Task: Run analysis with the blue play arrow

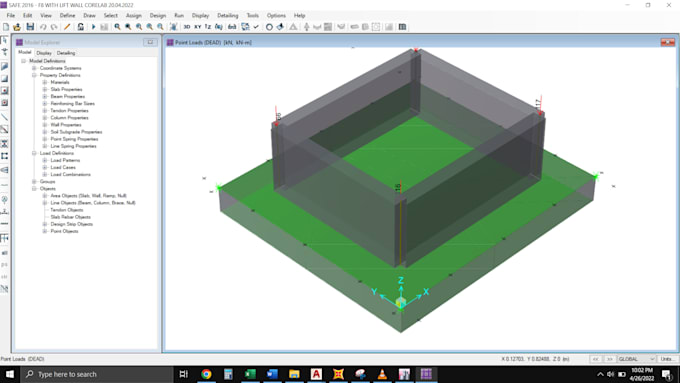Action: (x=93, y=27)
